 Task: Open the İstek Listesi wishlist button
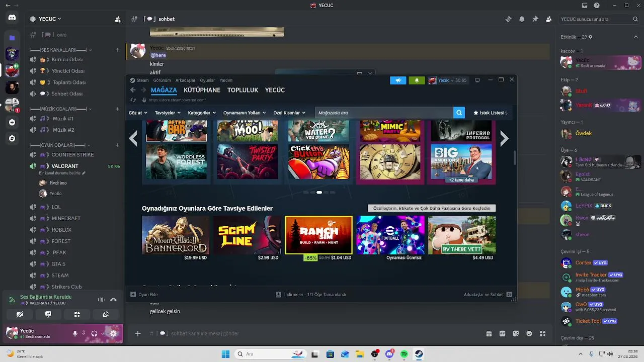(x=490, y=113)
